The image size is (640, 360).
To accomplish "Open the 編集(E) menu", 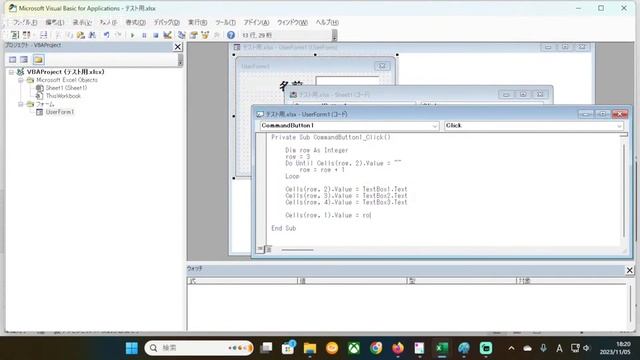I will point(54,22).
